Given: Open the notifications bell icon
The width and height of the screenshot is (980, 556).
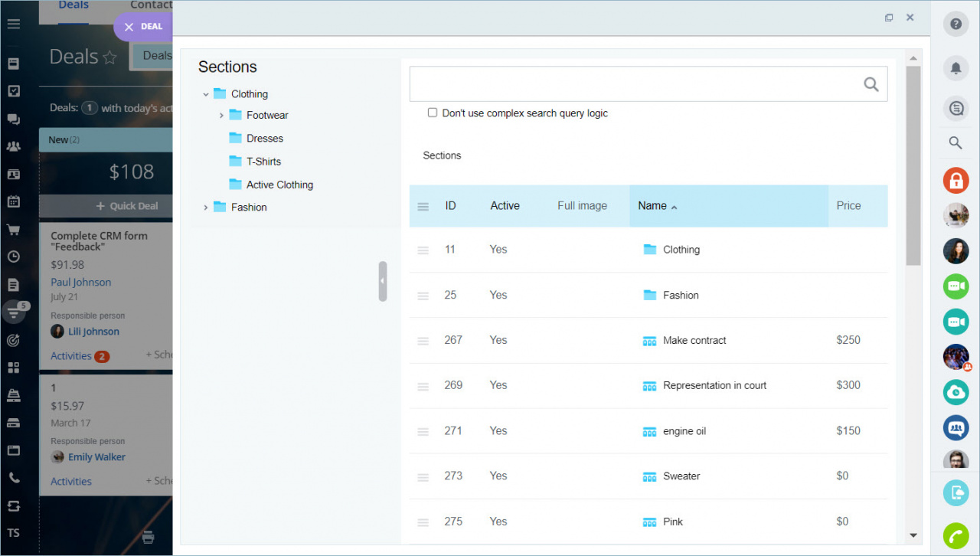Looking at the screenshot, I should pyautogui.click(x=955, y=67).
